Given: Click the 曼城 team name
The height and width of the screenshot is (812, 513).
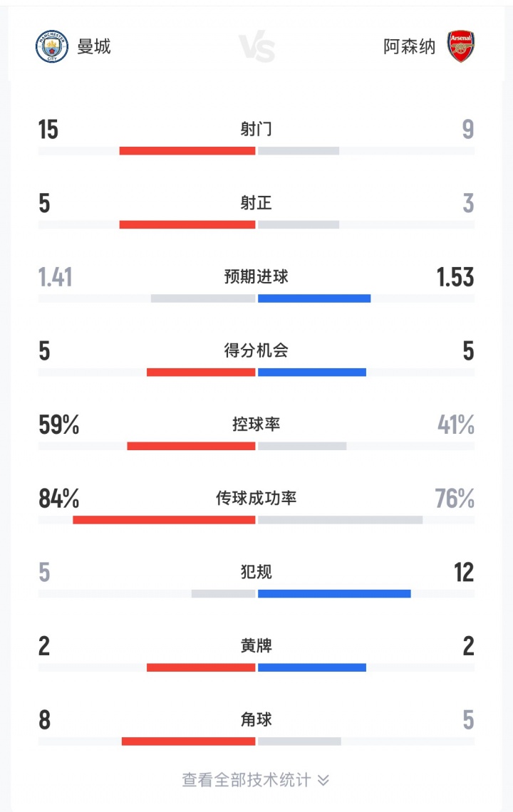Looking at the screenshot, I should (x=94, y=47).
